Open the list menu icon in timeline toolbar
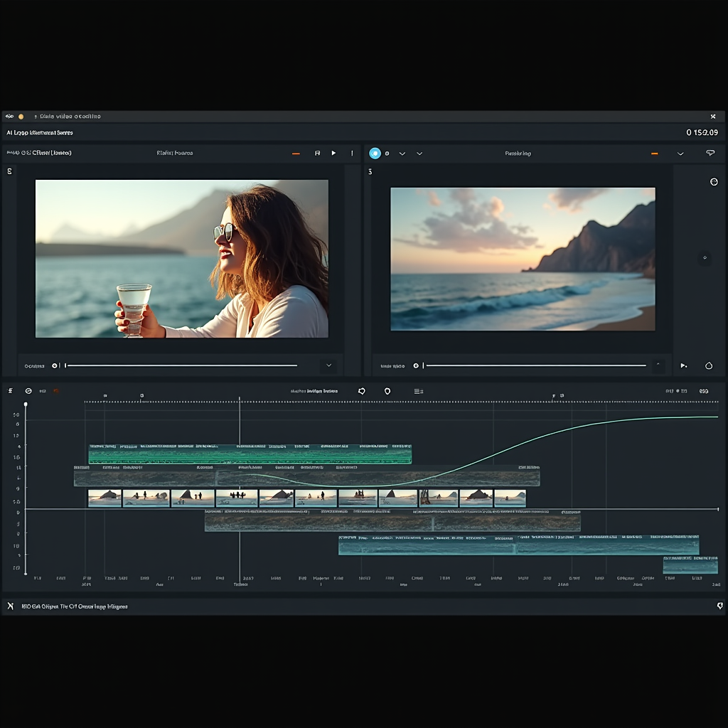Image resolution: width=728 pixels, height=728 pixels. pyautogui.click(x=419, y=391)
